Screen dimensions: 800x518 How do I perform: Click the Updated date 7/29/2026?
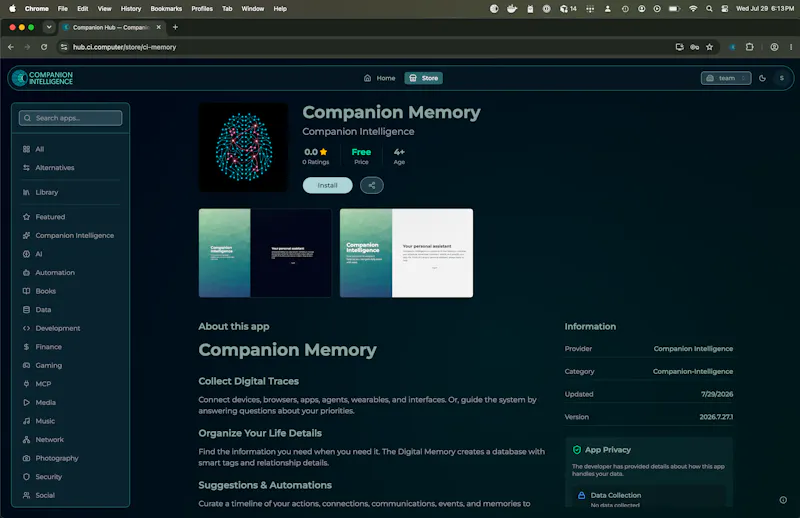[717, 394]
